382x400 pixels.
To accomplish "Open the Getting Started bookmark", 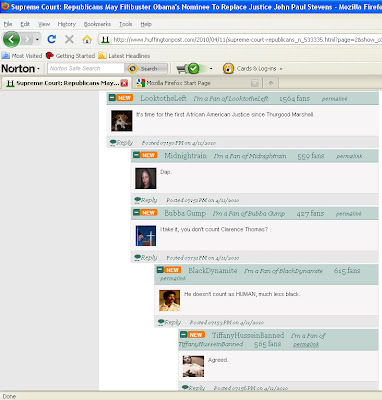I will [x=70, y=56].
